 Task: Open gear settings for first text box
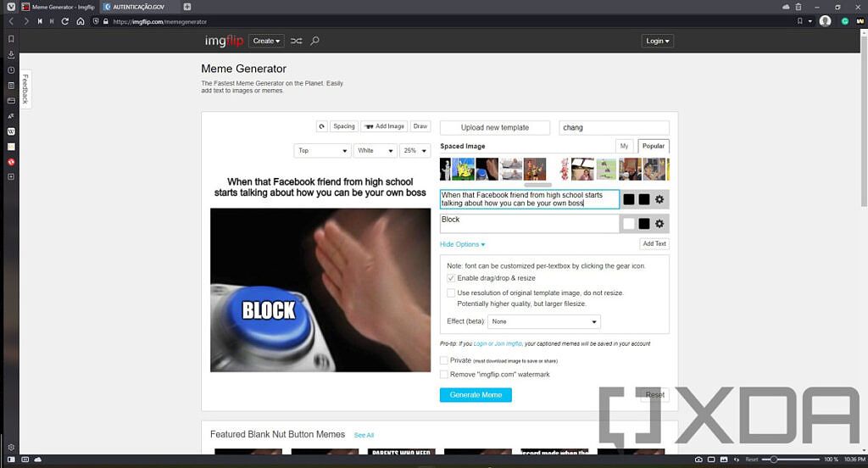(x=659, y=199)
